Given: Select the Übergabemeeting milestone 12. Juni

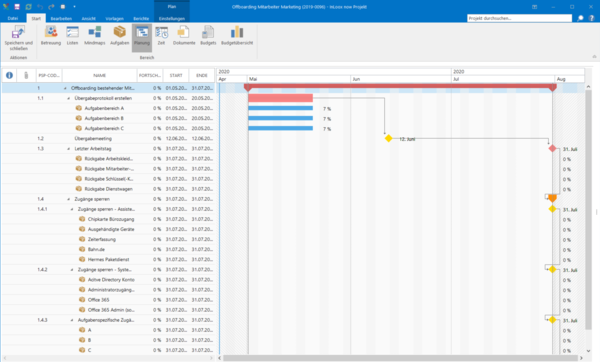Looking at the screenshot, I should click(388, 138).
